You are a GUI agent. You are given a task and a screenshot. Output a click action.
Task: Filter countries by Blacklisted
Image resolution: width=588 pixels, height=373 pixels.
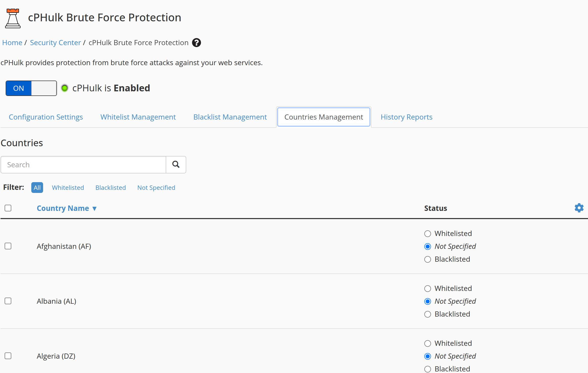tap(111, 188)
